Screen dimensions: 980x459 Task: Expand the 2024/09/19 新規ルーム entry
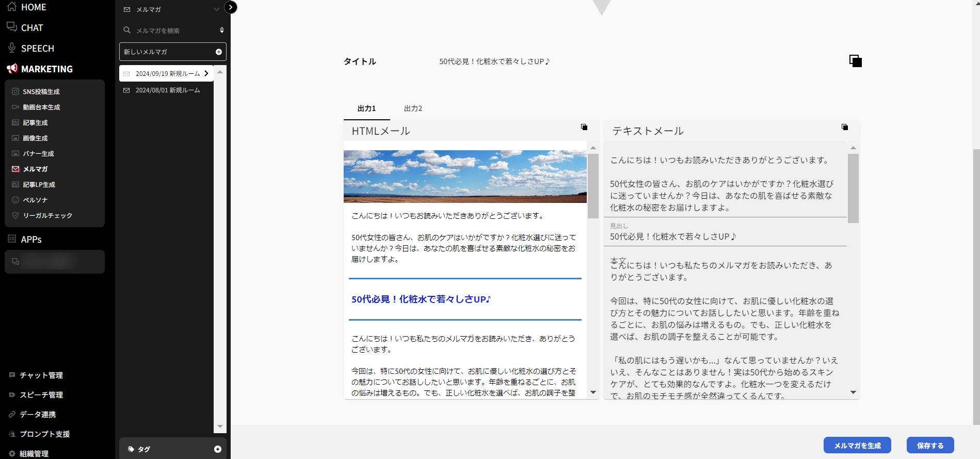point(206,73)
